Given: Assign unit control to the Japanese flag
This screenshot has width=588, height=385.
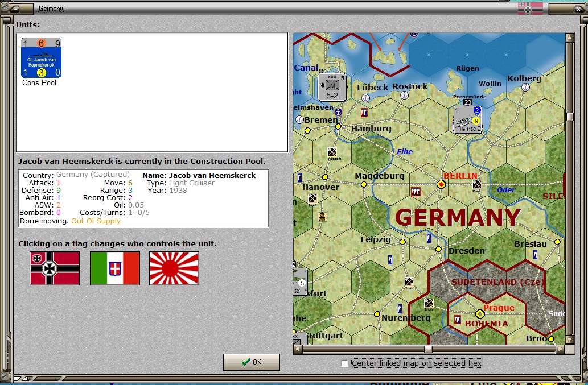Looking at the screenshot, I should click(x=174, y=268).
